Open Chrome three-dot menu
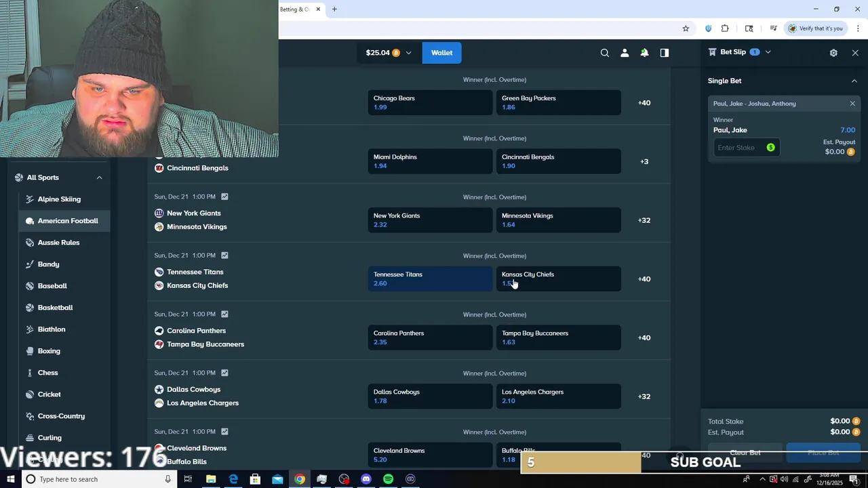868x488 pixels. point(858,28)
